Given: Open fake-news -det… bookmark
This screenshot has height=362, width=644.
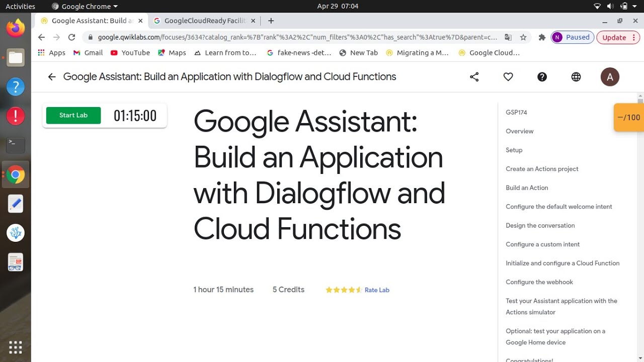Looking at the screenshot, I should click(299, 52).
